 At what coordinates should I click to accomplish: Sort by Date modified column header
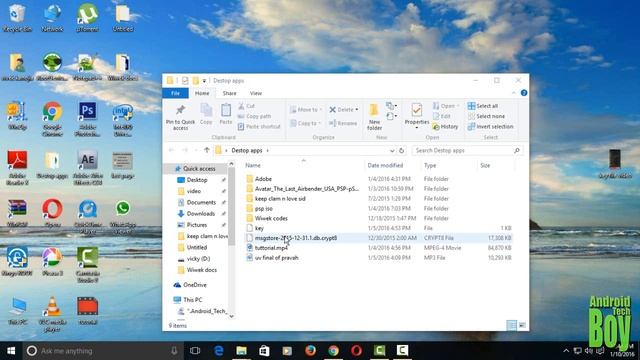385,165
